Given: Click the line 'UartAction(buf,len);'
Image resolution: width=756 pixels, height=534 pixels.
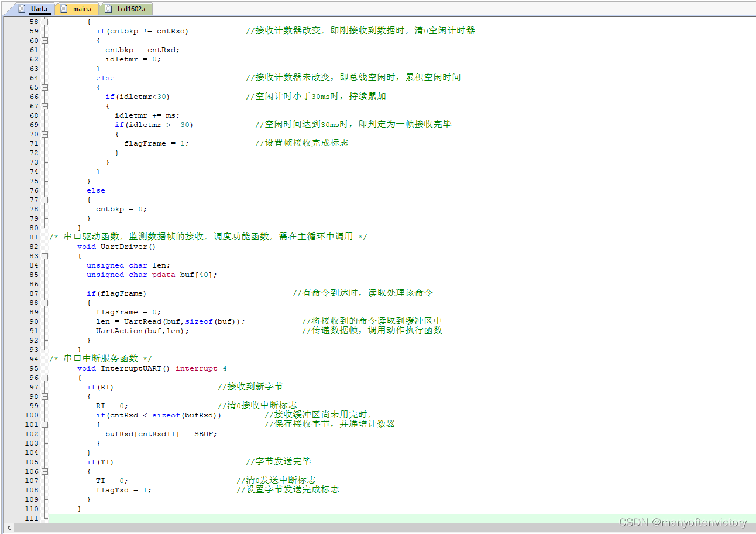Looking at the screenshot, I should 142,331.
